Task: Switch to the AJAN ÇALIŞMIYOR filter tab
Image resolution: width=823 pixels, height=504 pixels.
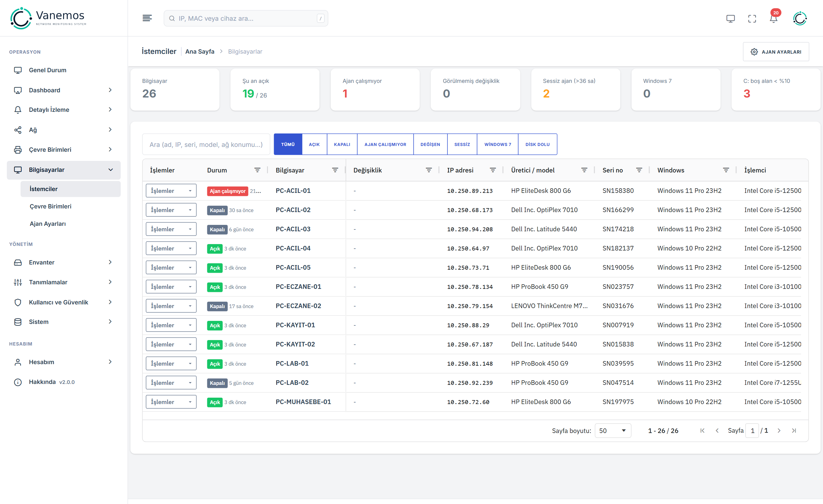Action: pos(386,144)
